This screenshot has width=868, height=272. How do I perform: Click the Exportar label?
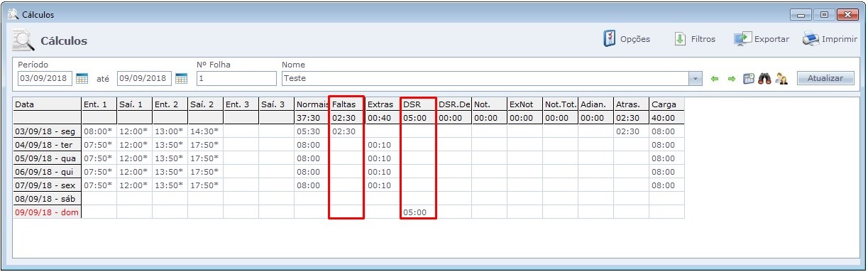(771, 39)
